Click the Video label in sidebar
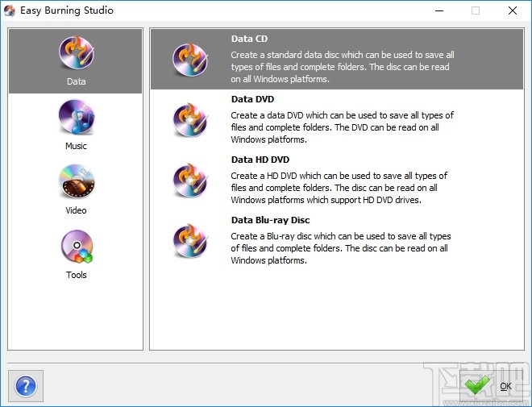The width and height of the screenshot is (532, 407). pyautogui.click(x=76, y=210)
